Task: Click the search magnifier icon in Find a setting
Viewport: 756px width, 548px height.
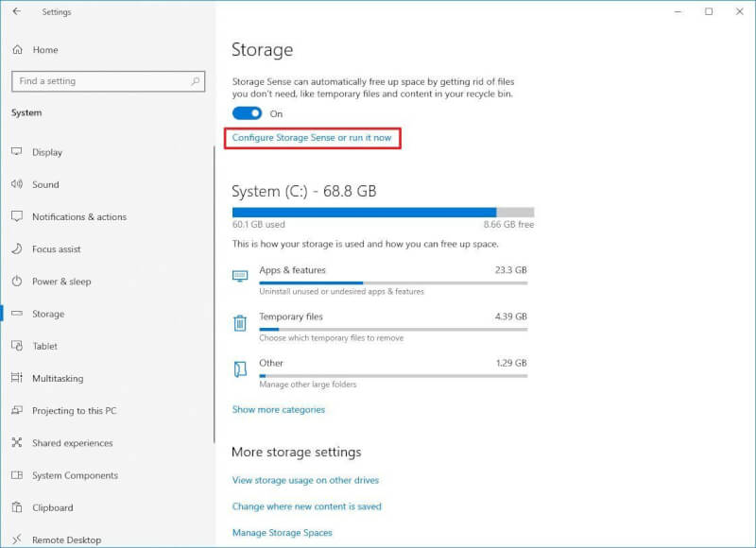Action: (x=196, y=81)
